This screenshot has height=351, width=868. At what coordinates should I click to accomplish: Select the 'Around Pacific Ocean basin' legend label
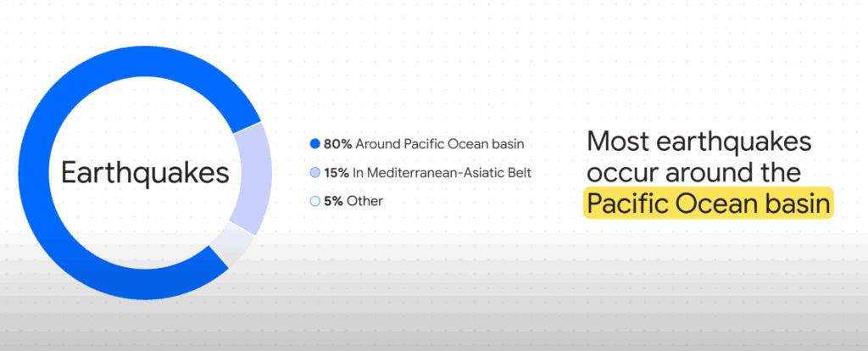[x=440, y=144]
